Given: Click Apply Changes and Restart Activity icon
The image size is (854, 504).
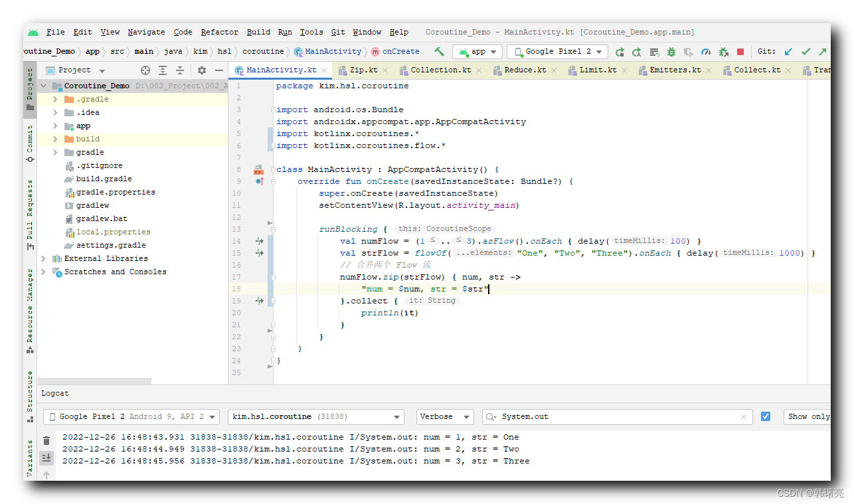Looking at the screenshot, I should coord(637,52).
